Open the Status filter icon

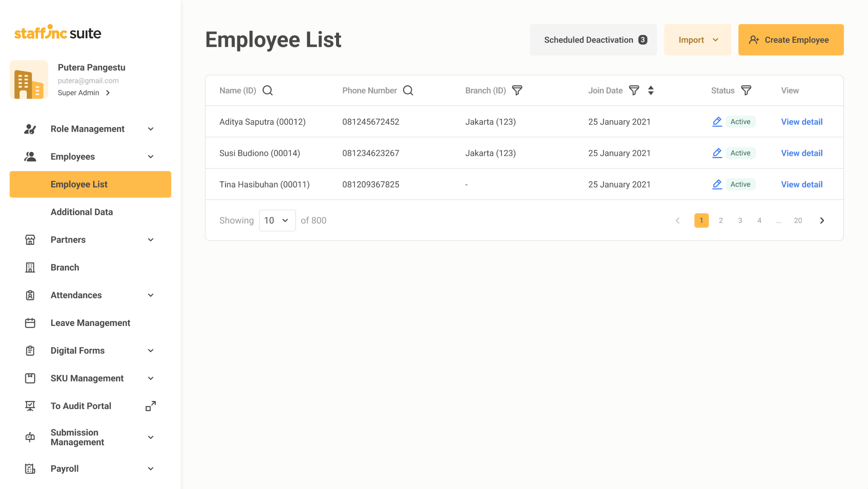(x=746, y=90)
